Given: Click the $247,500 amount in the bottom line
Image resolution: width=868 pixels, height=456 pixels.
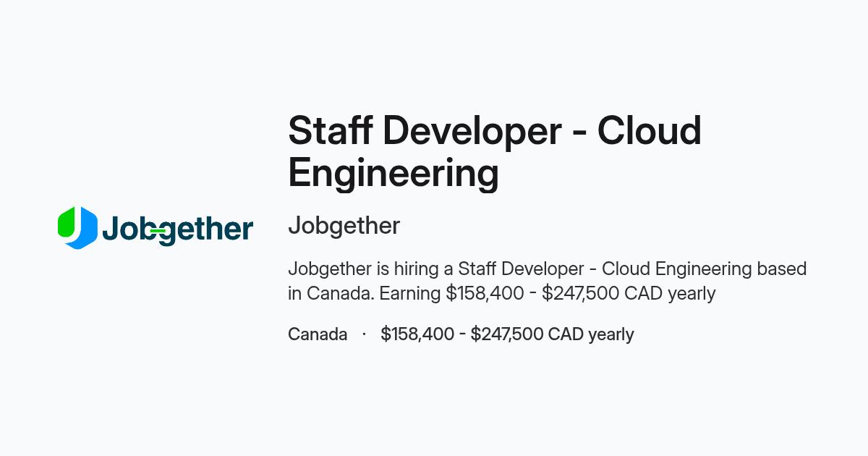Looking at the screenshot, I should tap(507, 334).
